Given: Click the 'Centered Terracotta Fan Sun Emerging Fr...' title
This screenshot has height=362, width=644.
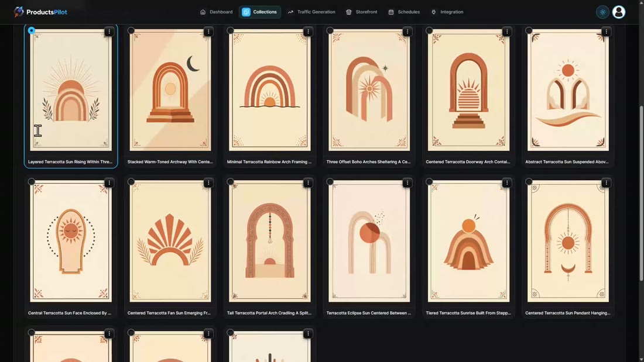Looking at the screenshot, I should point(169,313).
